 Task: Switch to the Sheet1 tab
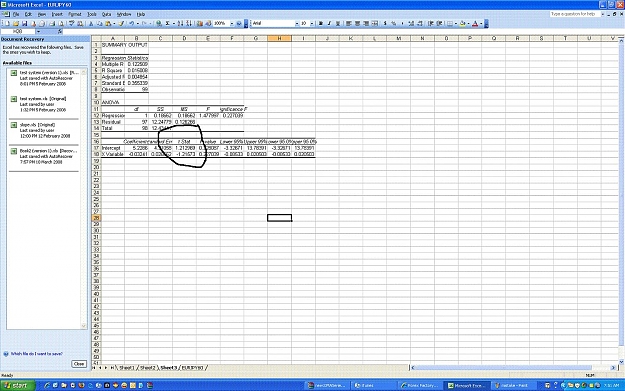(x=126, y=367)
